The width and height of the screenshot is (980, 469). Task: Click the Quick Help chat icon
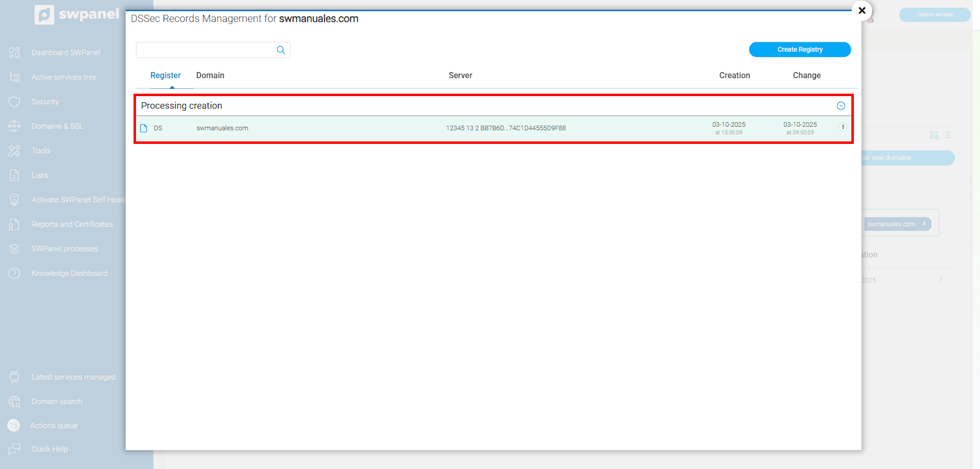click(15, 449)
